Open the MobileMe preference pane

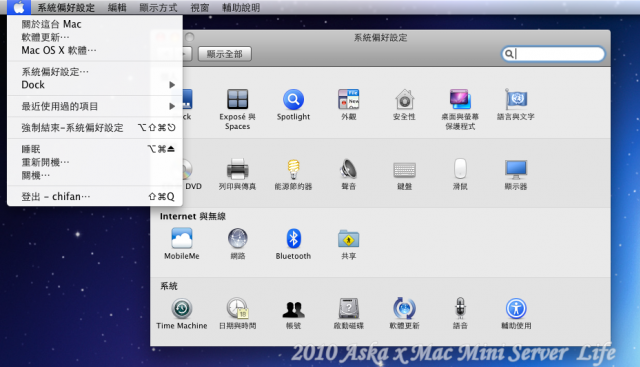click(182, 244)
